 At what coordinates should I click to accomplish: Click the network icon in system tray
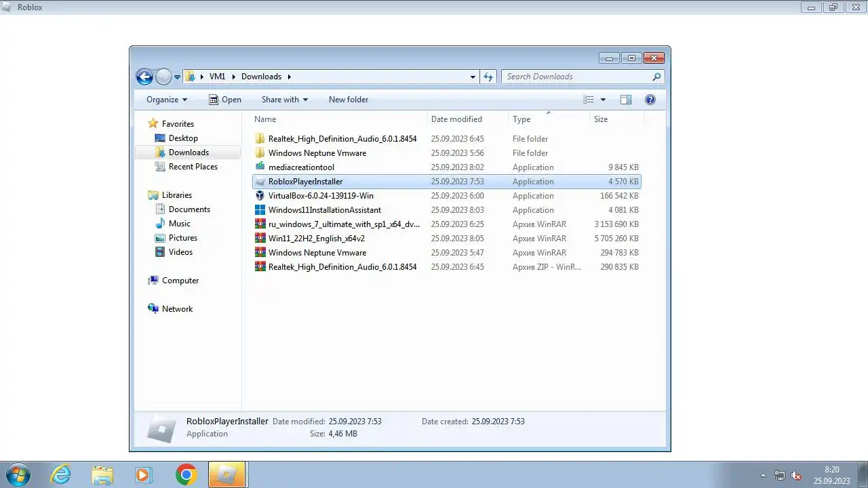tap(780, 475)
